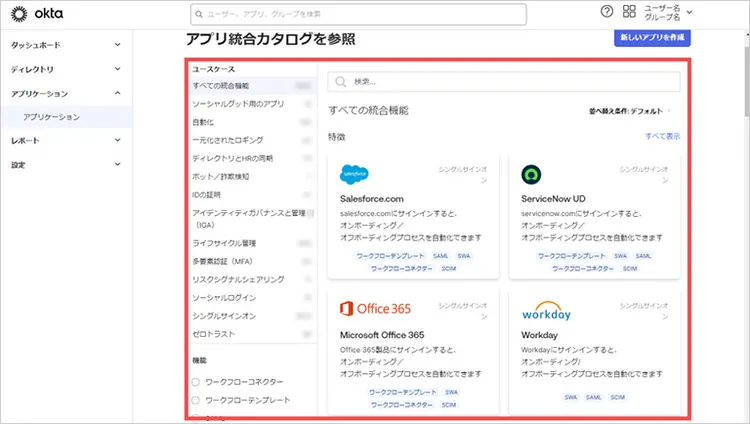This screenshot has width=750, height=424.
Task: Select 多要素認証（MFA）use case
Action: (x=222, y=261)
